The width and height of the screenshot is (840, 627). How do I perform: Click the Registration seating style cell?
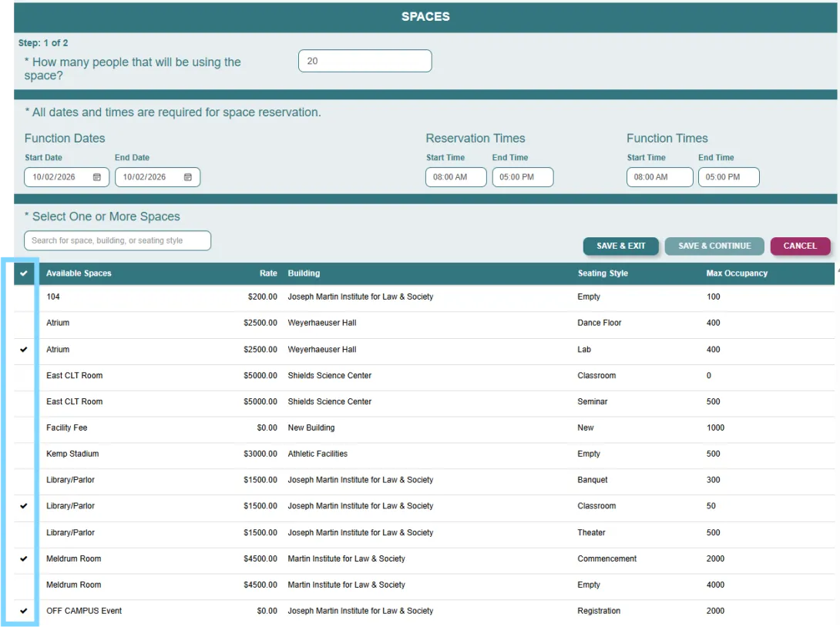pyautogui.click(x=599, y=611)
